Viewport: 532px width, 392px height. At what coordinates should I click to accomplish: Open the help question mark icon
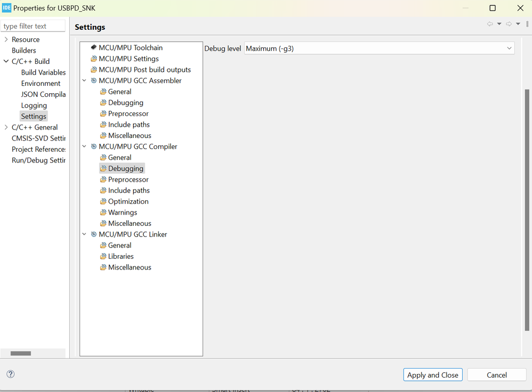(11, 374)
